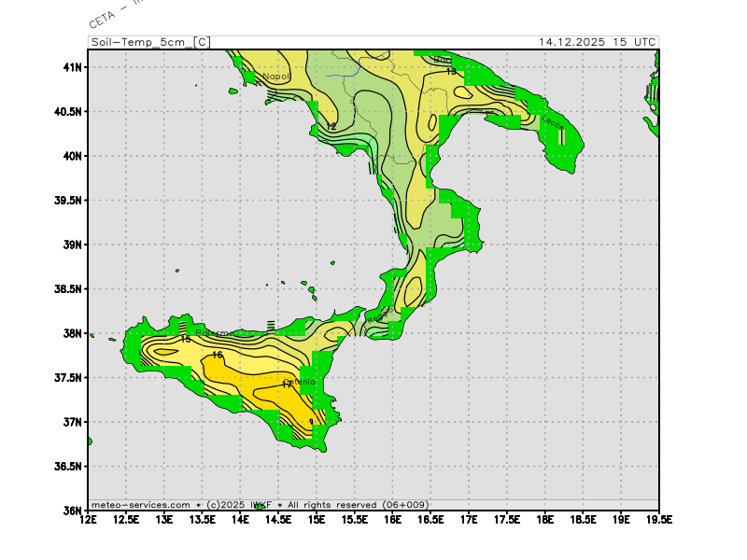747x560 pixels.
Task: Select the 13 contour label near Bari
Action: point(451,72)
